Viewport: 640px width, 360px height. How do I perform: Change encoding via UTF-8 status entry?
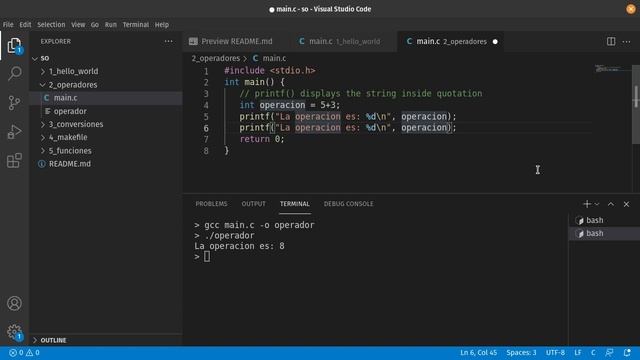555,353
